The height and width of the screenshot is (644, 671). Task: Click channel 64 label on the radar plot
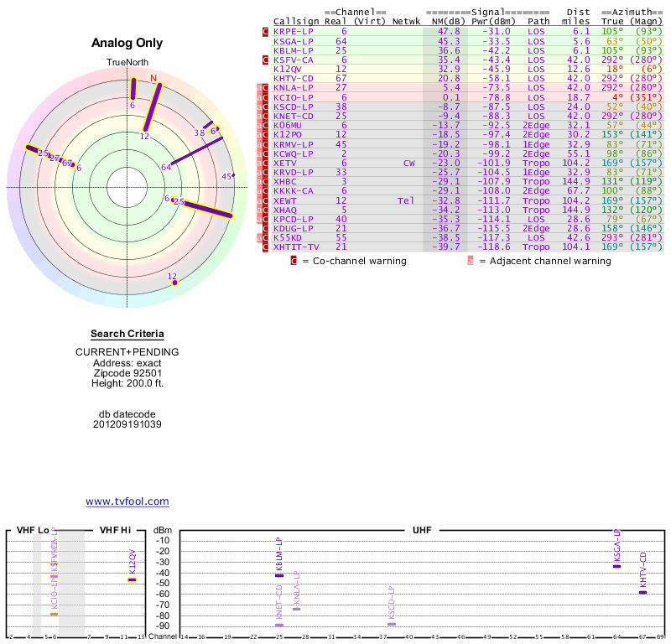click(166, 168)
